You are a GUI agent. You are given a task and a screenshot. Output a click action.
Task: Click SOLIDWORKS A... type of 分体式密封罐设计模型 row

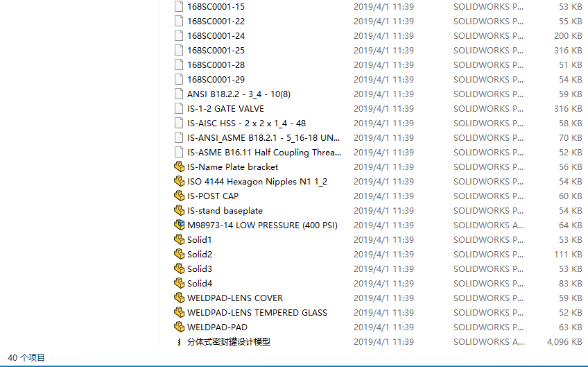[489, 342]
